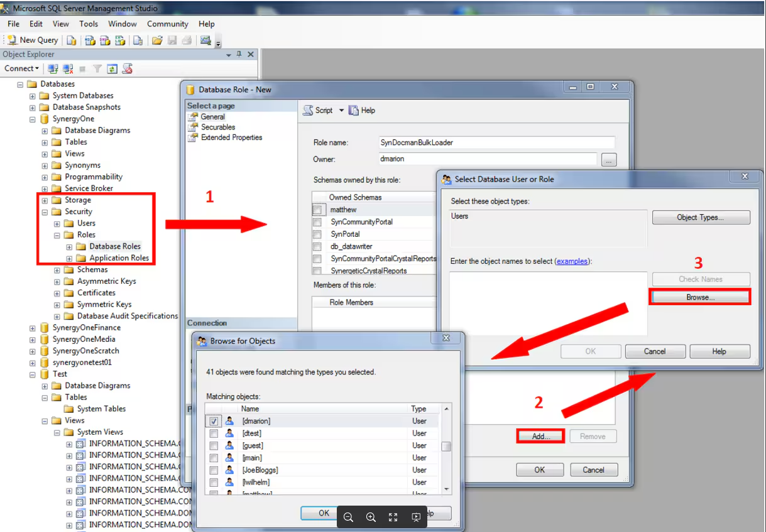766x532 pixels.
Task: Click the Role name input field
Action: coord(496,143)
